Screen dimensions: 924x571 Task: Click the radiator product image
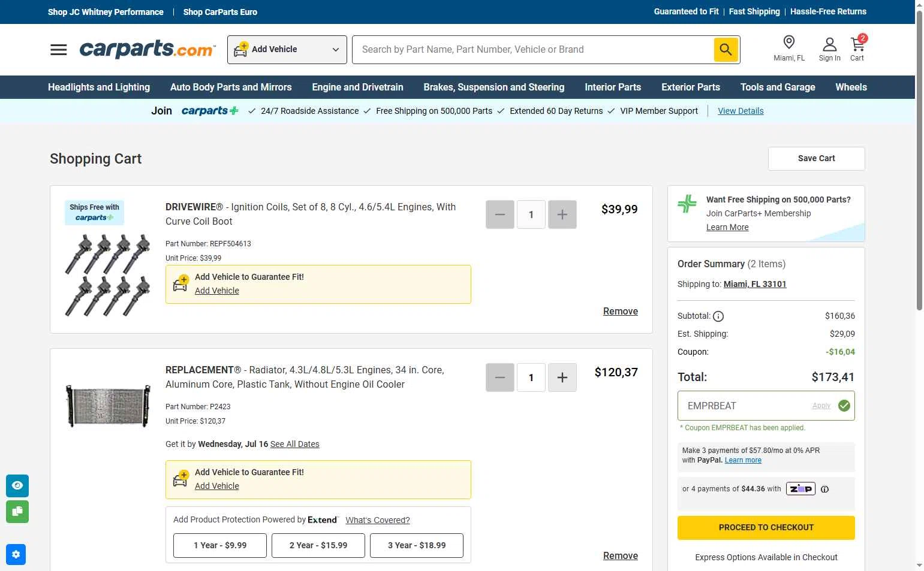coord(108,406)
